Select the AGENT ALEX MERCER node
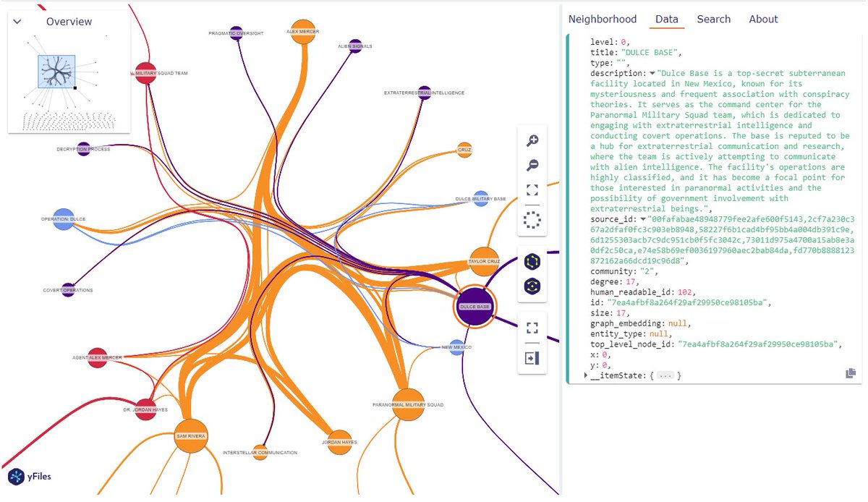The height and width of the screenshot is (502, 868). tap(98, 357)
